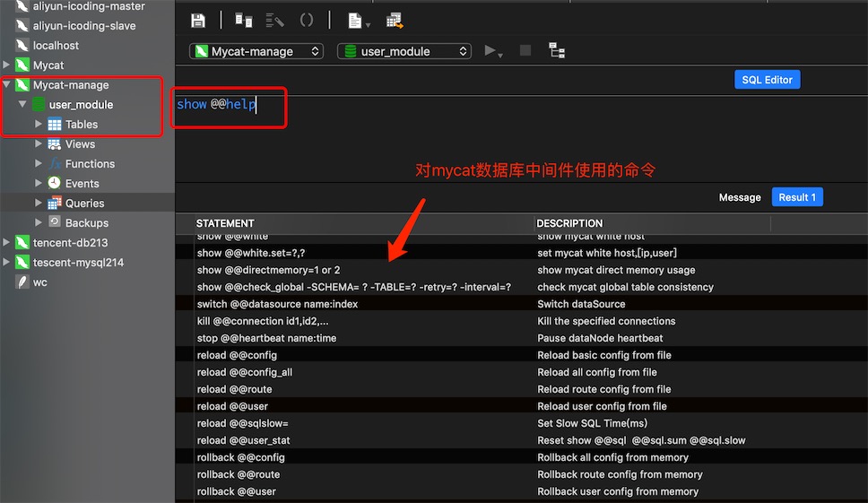This screenshot has height=503, width=868.
Task: Select the 'switch @@datasource name:index' cell
Action: pyautogui.click(x=277, y=304)
